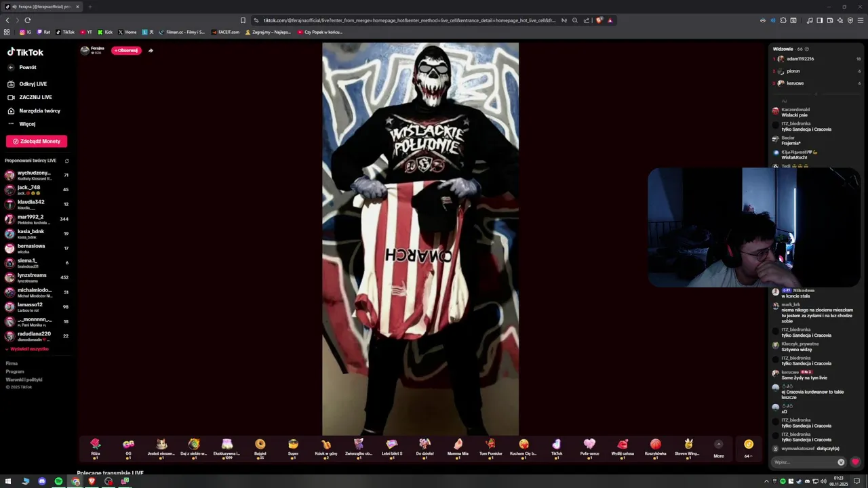
Task: Open the Widzowie viewers help icon
Action: click(806, 49)
